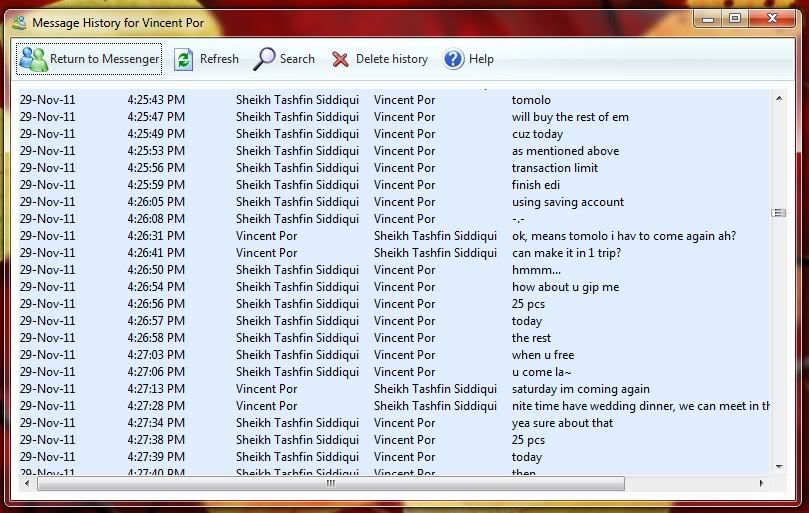
Task: Click the time cell 4:26:31 PM
Action: pyautogui.click(x=156, y=236)
